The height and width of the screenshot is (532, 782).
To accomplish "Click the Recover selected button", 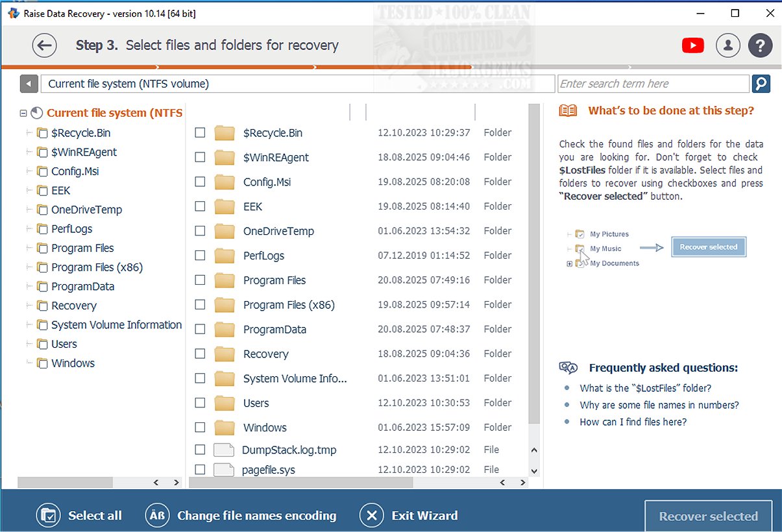I will click(708, 516).
